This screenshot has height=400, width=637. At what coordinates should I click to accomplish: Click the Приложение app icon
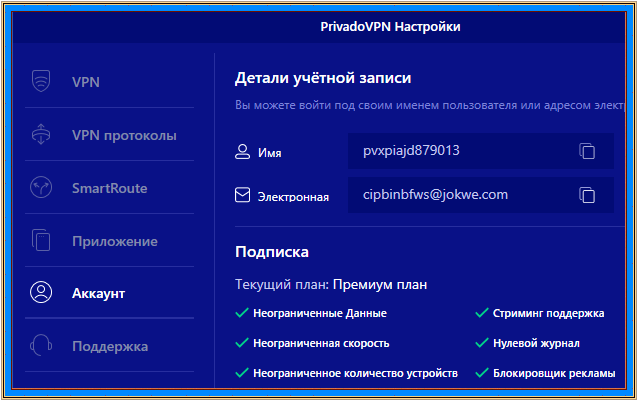pyautogui.click(x=41, y=240)
